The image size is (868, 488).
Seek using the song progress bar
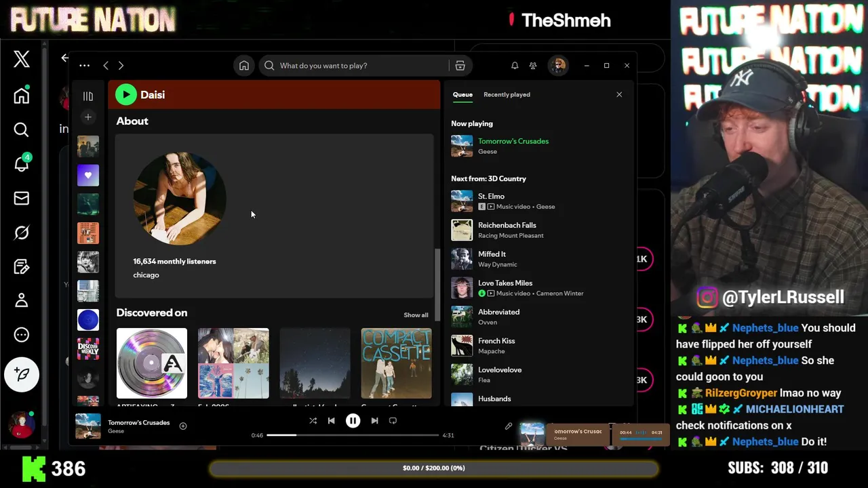(353, 435)
